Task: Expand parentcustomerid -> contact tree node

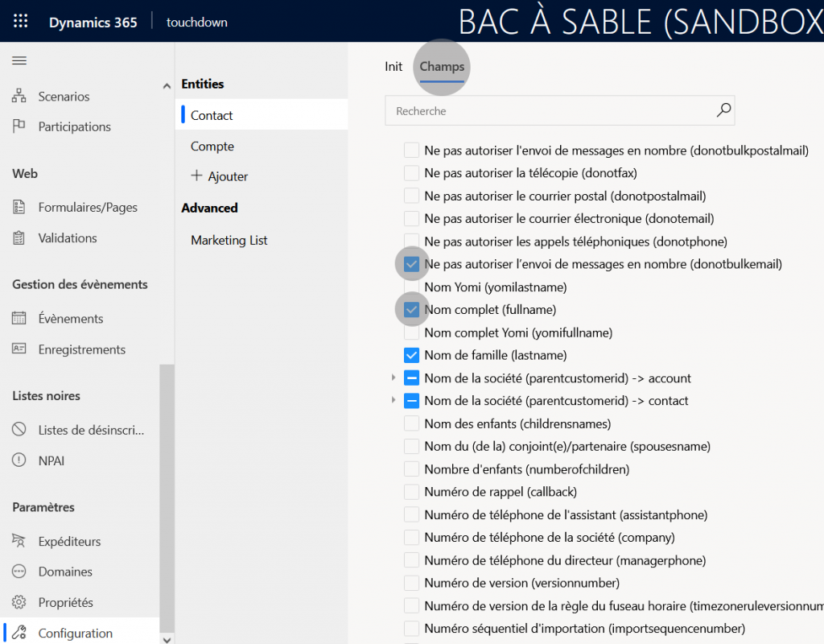Action: pos(393,400)
